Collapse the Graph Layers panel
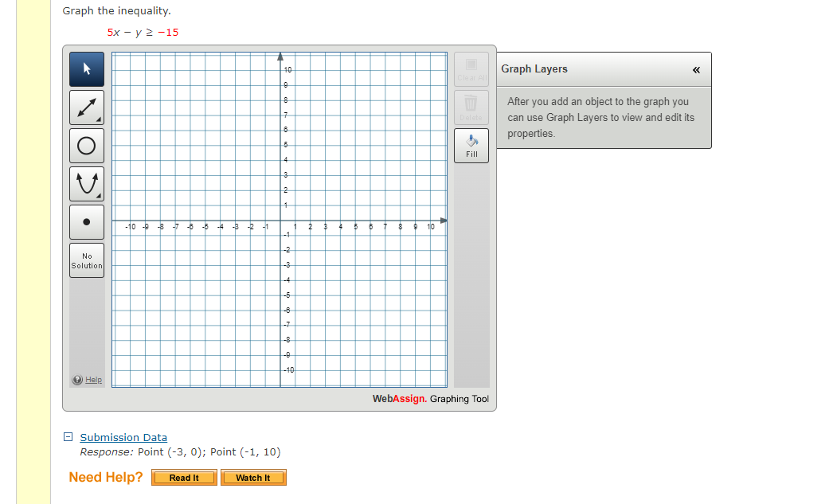The height and width of the screenshot is (504, 829). click(696, 70)
